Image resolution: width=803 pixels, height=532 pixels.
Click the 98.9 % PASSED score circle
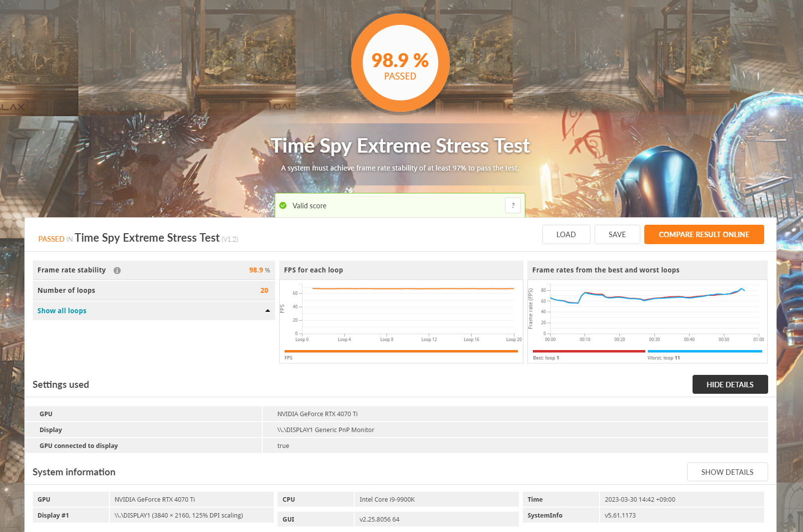400,64
